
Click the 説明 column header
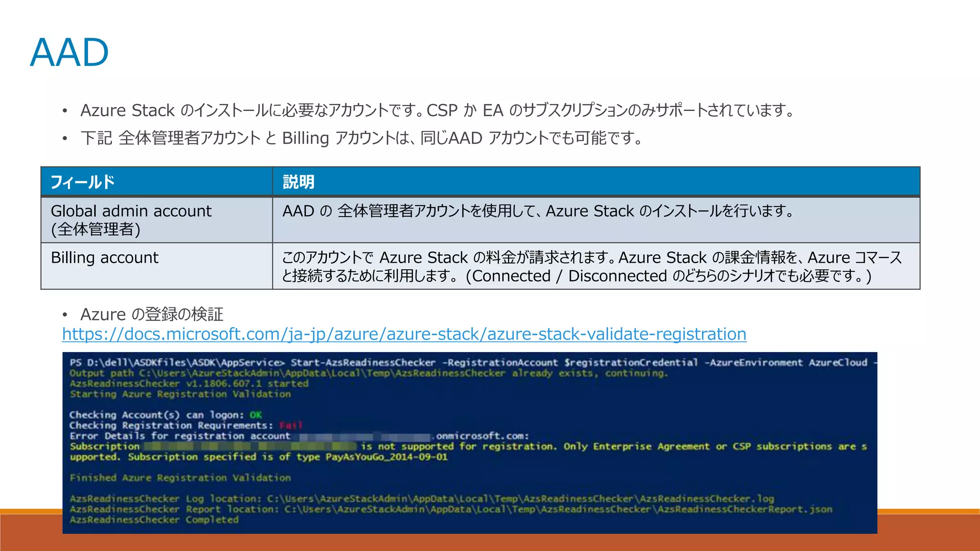(596, 182)
